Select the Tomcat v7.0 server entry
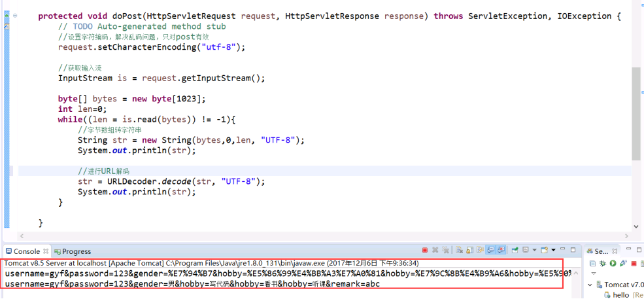The width and height of the screenshot is (644, 299). click(x=620, y=285)
